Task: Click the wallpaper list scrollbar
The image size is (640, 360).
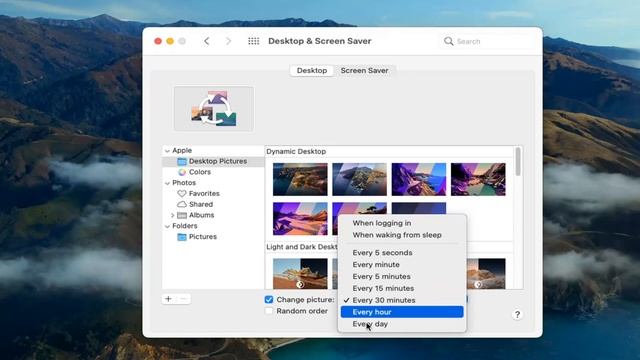Action: [518, 162]
